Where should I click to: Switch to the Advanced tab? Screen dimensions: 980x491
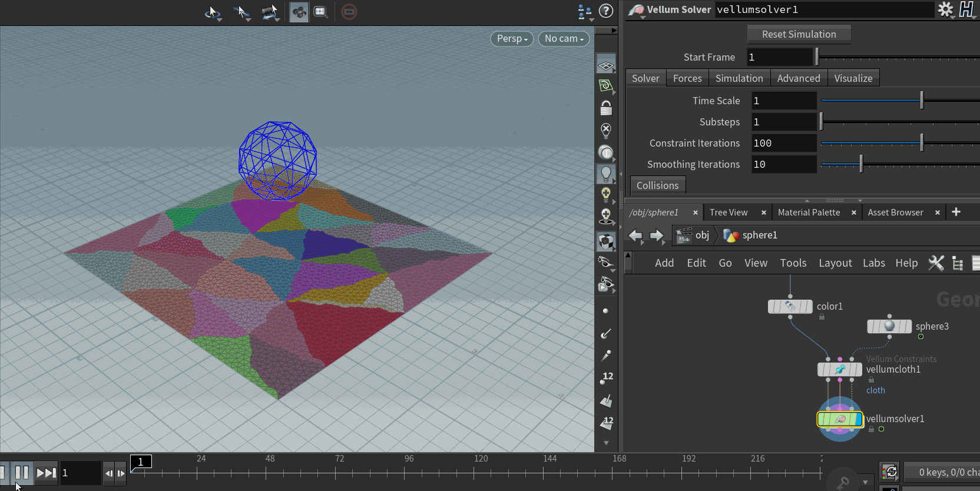[x=799, y=78]
